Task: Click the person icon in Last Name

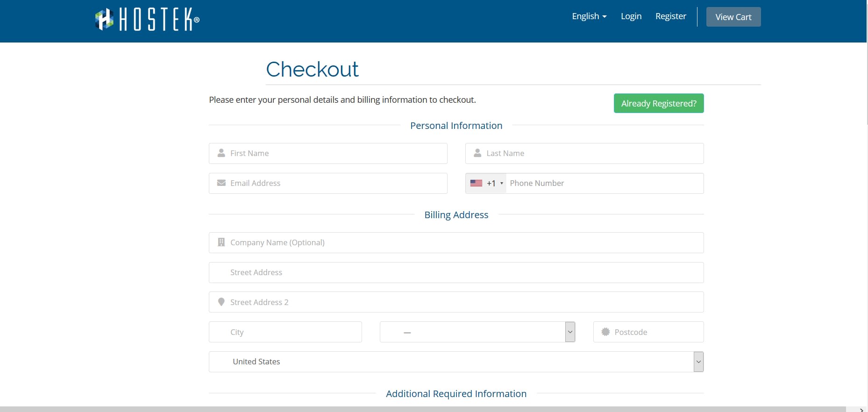Action: click(477, 153)
